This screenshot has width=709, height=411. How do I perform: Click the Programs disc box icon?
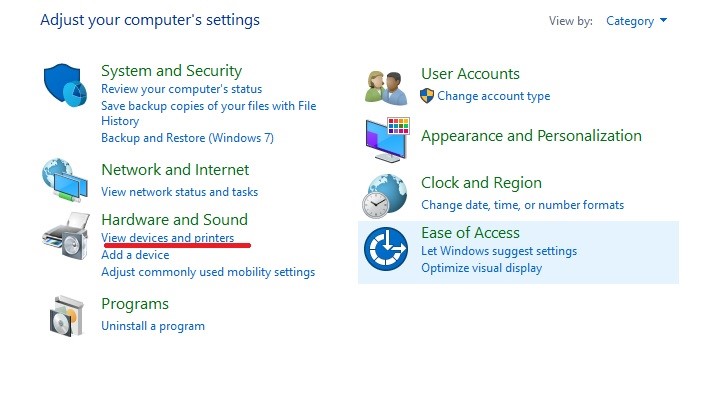click(x=66, y=316)
